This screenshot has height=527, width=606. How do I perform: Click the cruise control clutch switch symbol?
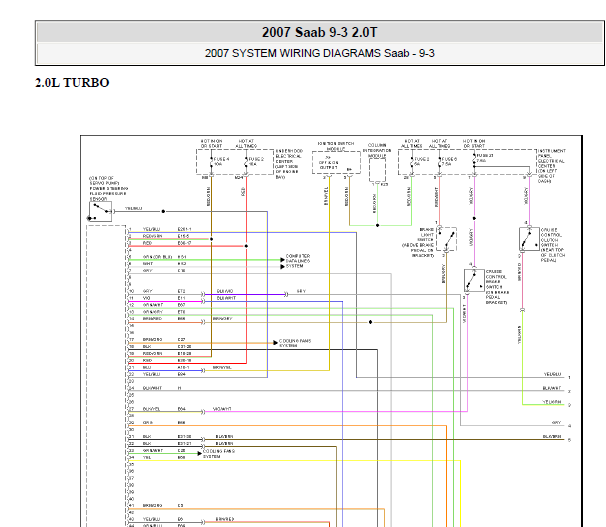click(529, 239)
